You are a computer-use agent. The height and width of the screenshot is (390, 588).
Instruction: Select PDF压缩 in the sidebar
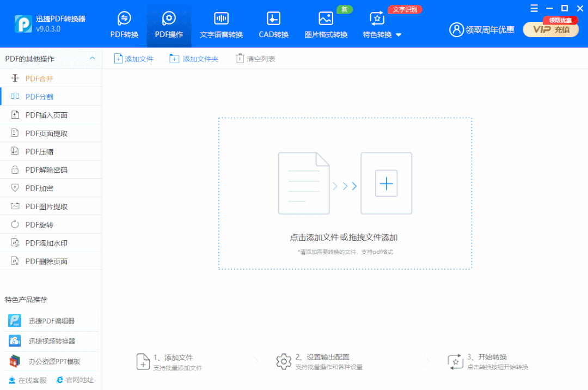(51, 151)
